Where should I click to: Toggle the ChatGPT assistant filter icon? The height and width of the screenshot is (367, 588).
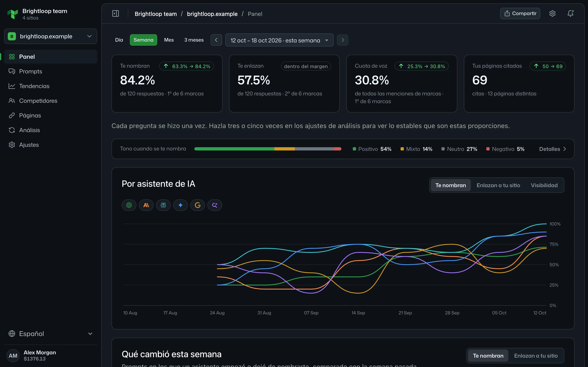[x=129, y=205]
